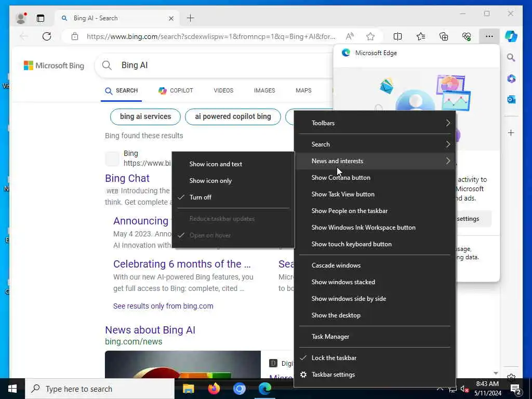Open Settings and more ellipsis menu
The width and height of the screenshot is (532, 399).
point(489,36)
